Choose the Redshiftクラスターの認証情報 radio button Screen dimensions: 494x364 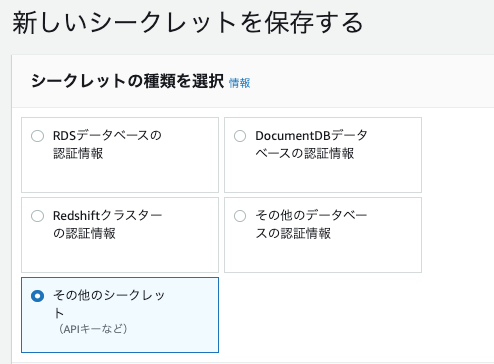tap(37, 216)
